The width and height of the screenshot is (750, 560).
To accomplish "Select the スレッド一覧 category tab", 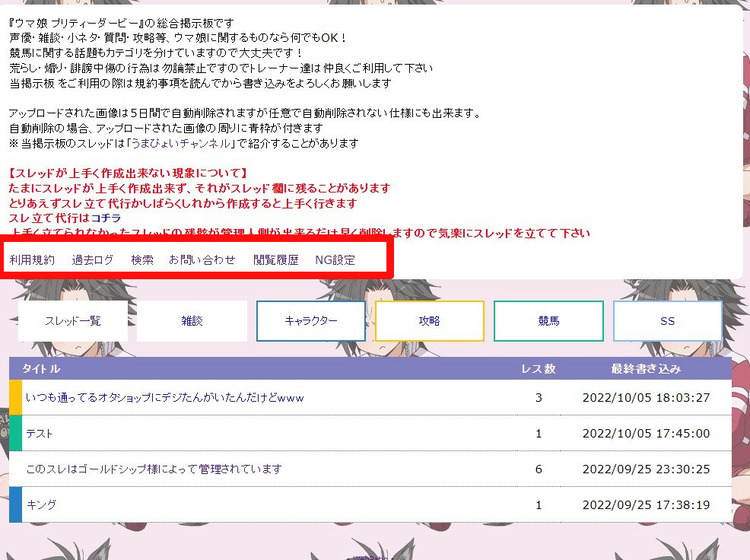I will [x=73, y=321].
